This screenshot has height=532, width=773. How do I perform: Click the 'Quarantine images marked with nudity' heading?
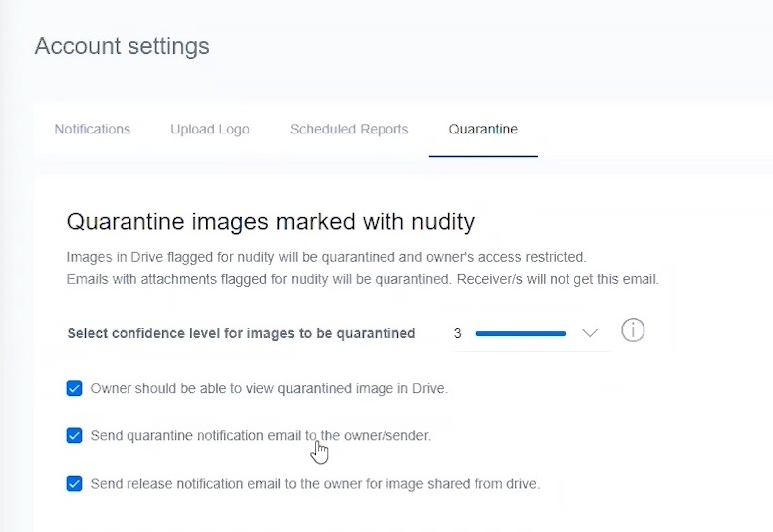click(x=271, y=222)
